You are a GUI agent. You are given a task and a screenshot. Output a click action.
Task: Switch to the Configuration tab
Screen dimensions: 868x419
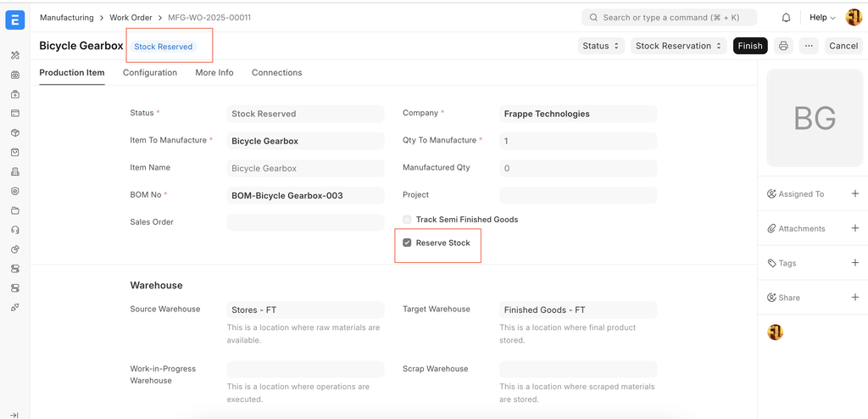point(150,73)
